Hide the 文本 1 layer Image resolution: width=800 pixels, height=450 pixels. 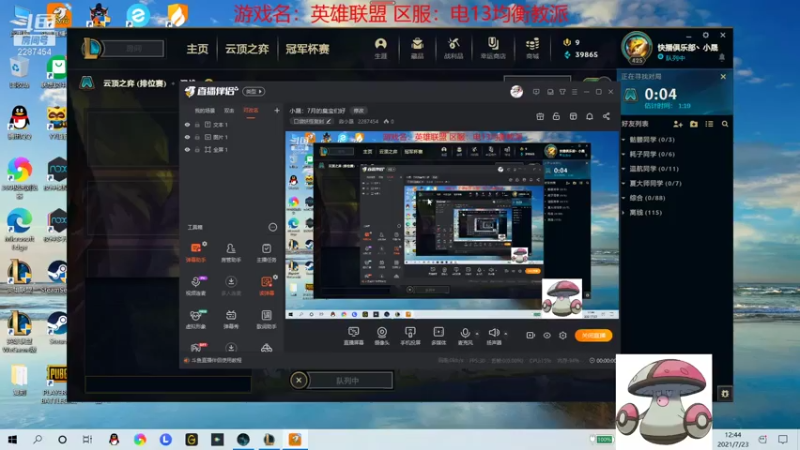(187, 124)
